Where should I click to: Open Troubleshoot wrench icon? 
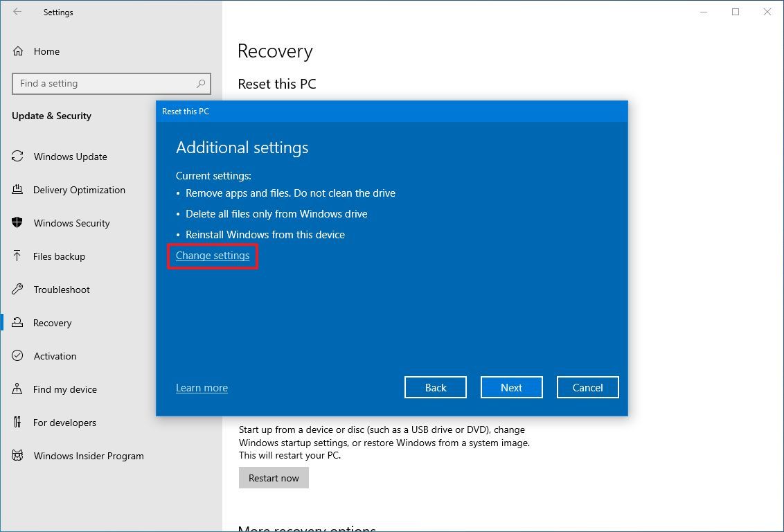[17, 289]
